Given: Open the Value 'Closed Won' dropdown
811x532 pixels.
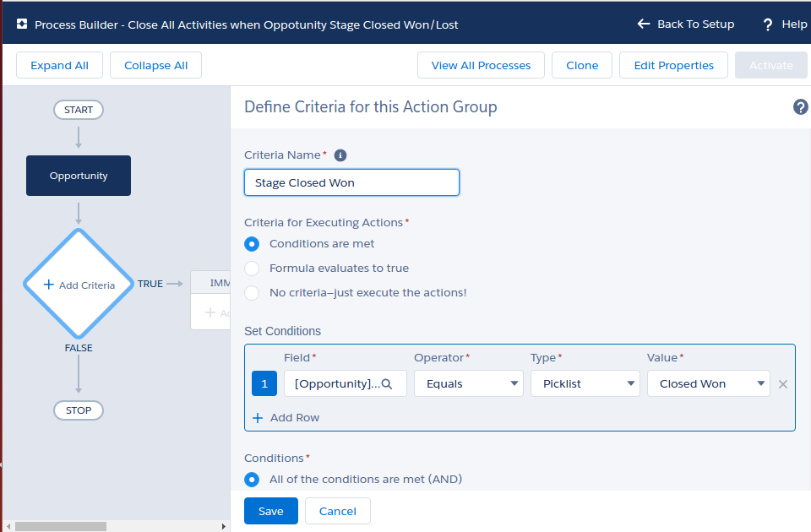Looking at the screenshot, I should pos(708,383).
